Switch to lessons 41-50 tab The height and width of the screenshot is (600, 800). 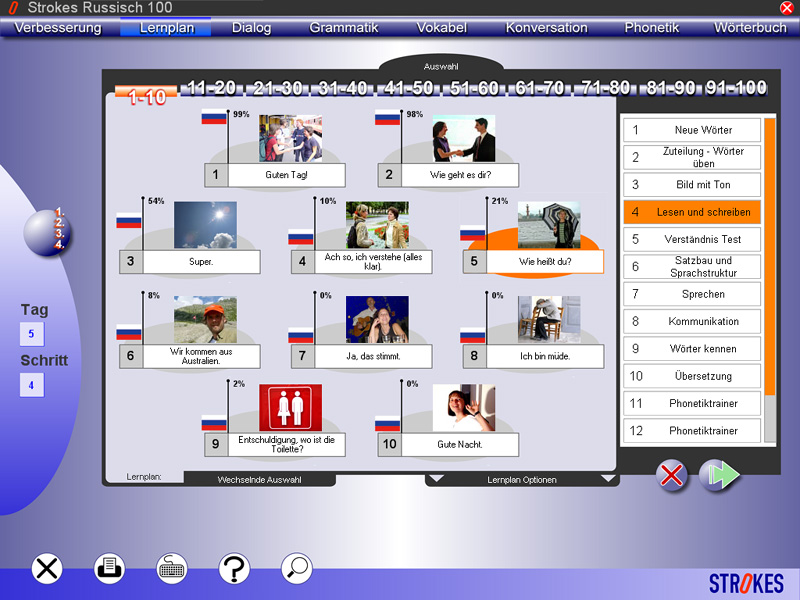point(408,88)
